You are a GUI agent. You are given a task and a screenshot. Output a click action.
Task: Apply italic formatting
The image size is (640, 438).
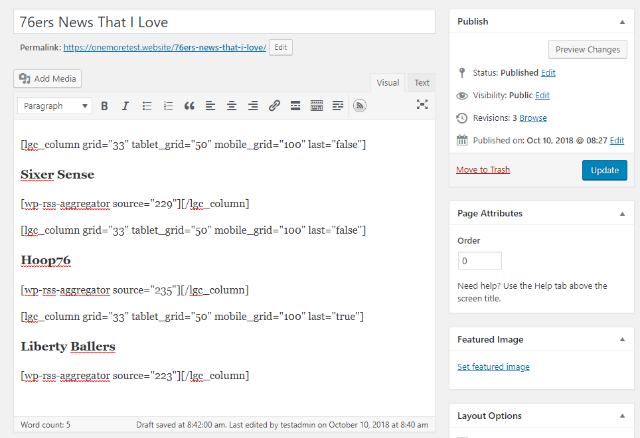tap(125, 106)
